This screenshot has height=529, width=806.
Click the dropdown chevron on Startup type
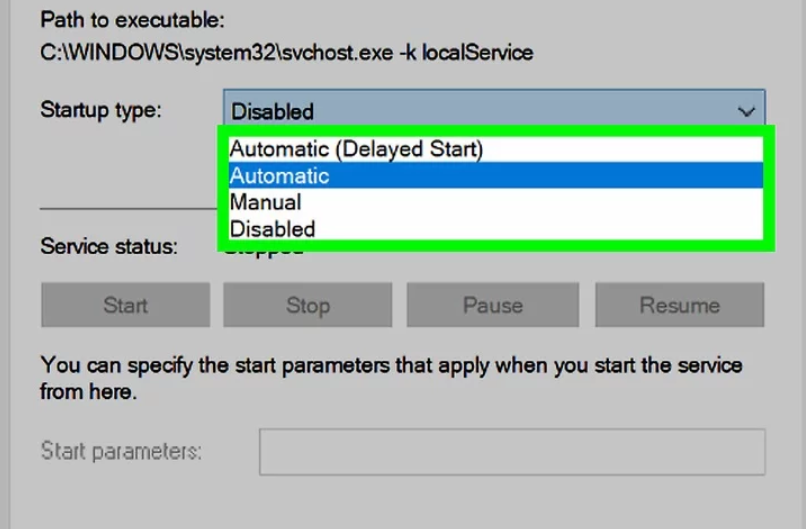(745, 111)
